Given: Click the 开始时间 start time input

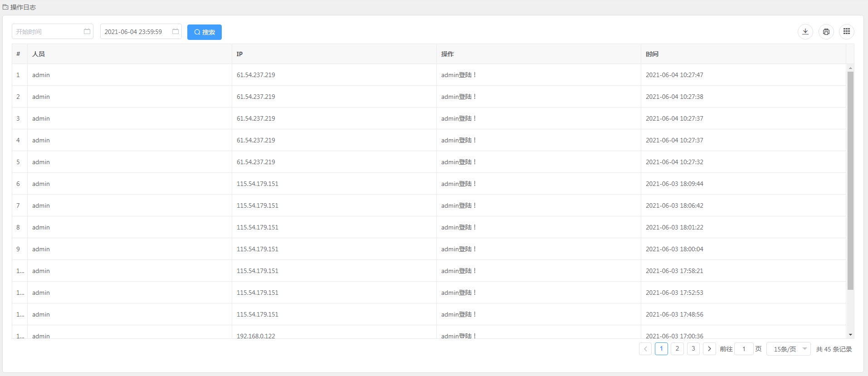Looking at the screenshot, I should click(x=48, y=32).
